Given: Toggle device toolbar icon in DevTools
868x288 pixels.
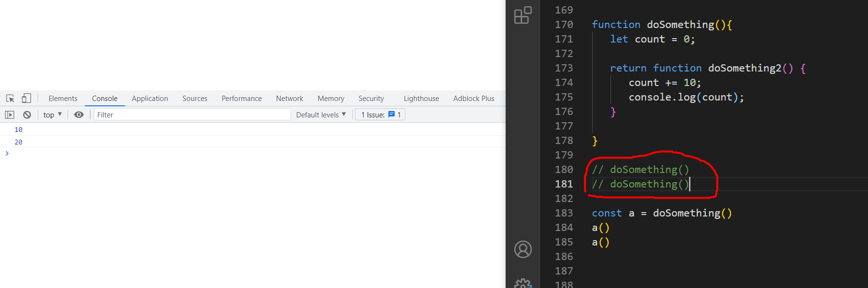Looking at the screenshot, I should point(27,98).
